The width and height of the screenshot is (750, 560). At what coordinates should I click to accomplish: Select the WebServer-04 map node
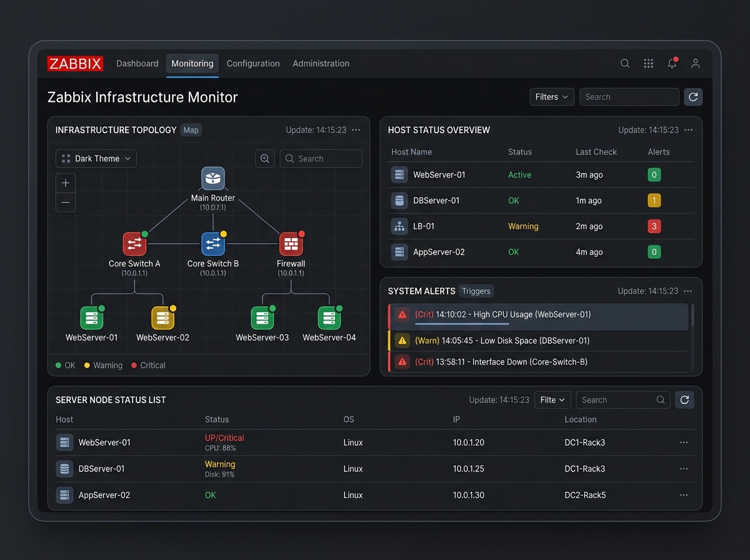(x=329, y=318)
